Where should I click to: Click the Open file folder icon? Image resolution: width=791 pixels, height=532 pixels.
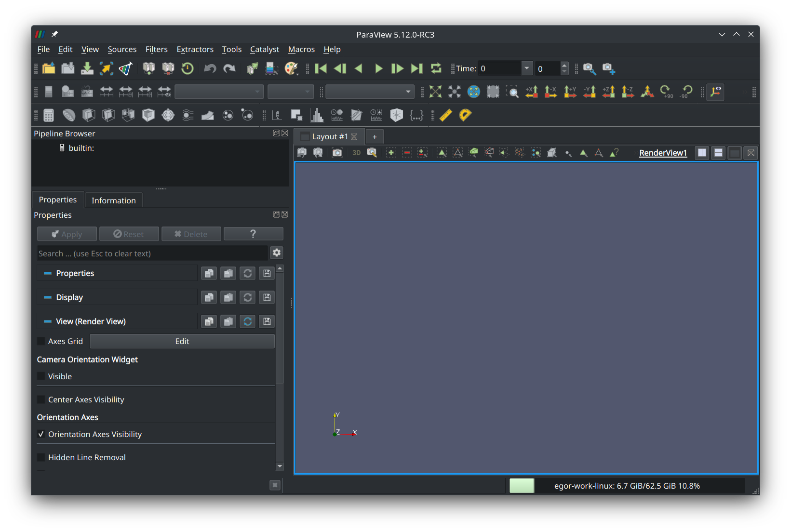(x=49, y=68)
